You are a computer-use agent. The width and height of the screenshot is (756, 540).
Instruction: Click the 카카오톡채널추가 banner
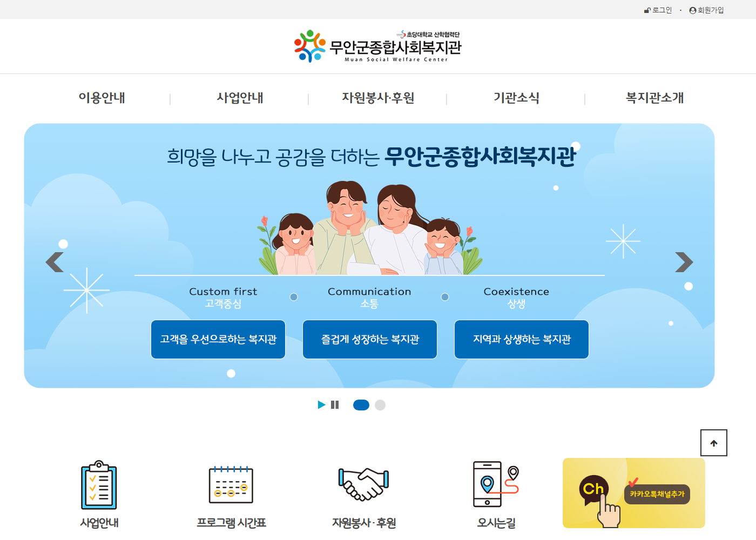(x=634, y=493)
